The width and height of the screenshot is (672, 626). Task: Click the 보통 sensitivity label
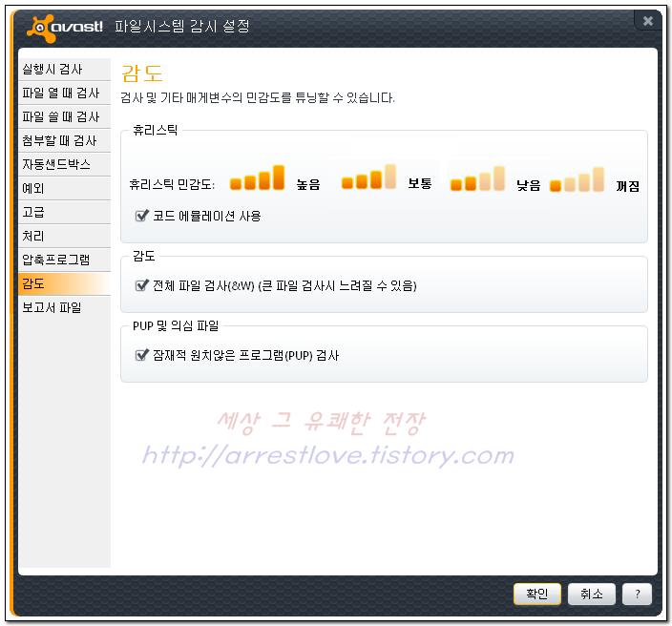click(420, 183)
